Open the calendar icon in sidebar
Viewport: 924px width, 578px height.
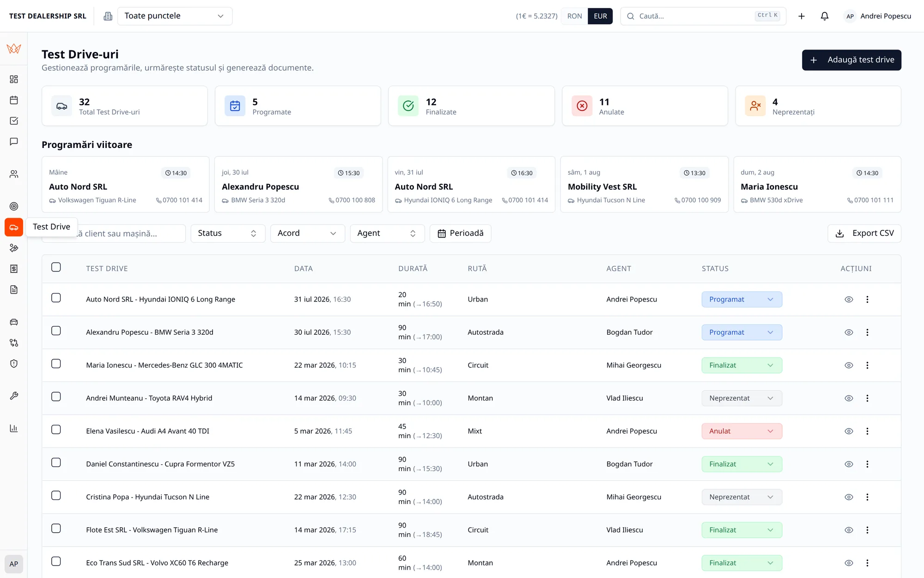pos(14,100)
